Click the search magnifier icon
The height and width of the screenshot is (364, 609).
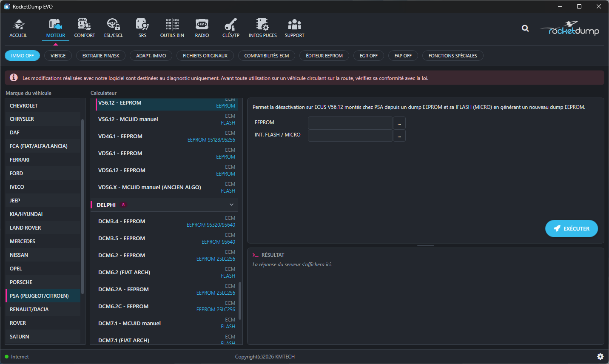point(525,28)
